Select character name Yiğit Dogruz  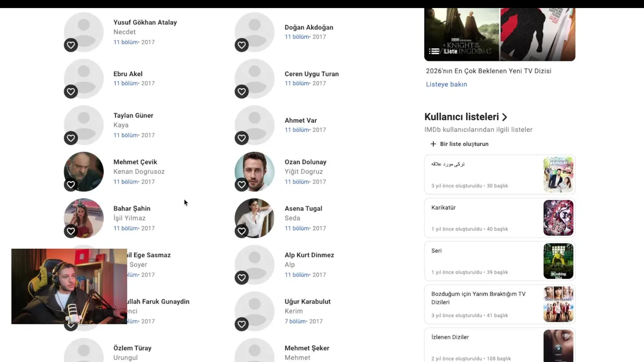(304, 172)
